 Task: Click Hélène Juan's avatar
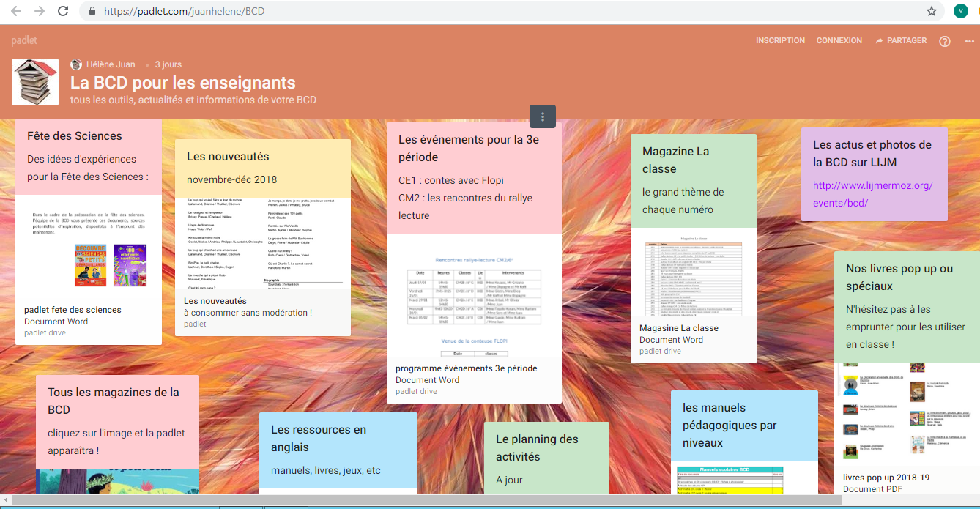[76, 64]
